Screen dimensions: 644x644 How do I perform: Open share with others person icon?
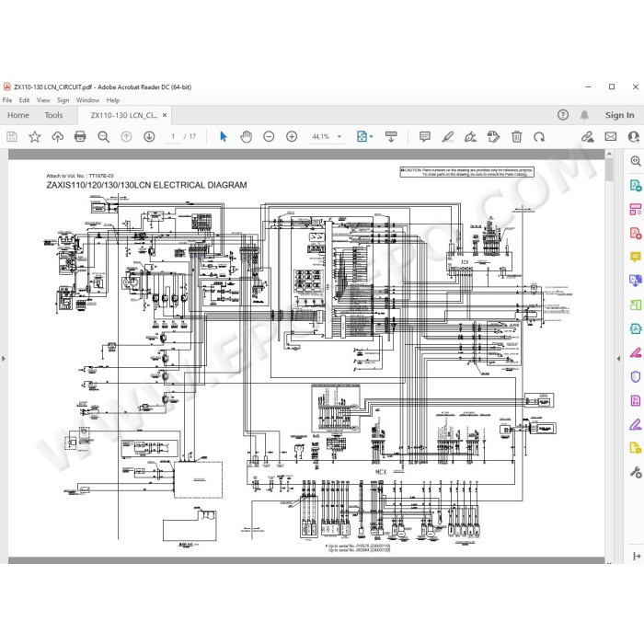point(634,136)
